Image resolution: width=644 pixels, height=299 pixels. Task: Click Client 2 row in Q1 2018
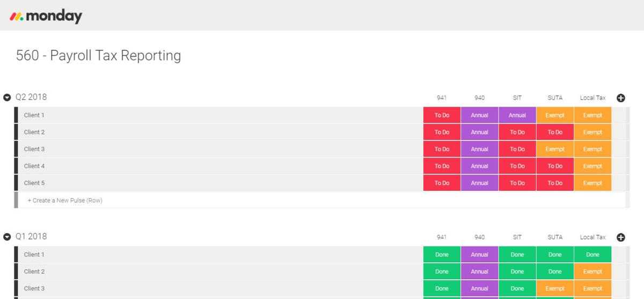coord(34,272)
